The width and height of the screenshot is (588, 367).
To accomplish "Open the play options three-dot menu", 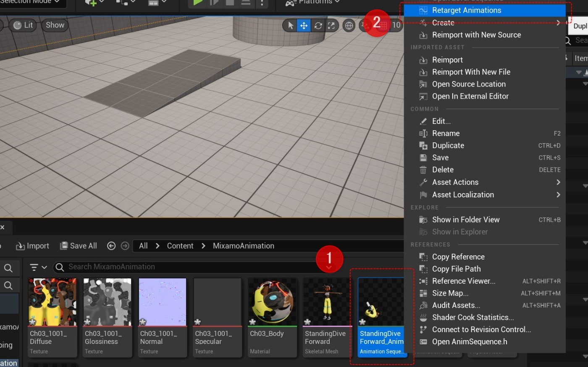I will point(262,3).
